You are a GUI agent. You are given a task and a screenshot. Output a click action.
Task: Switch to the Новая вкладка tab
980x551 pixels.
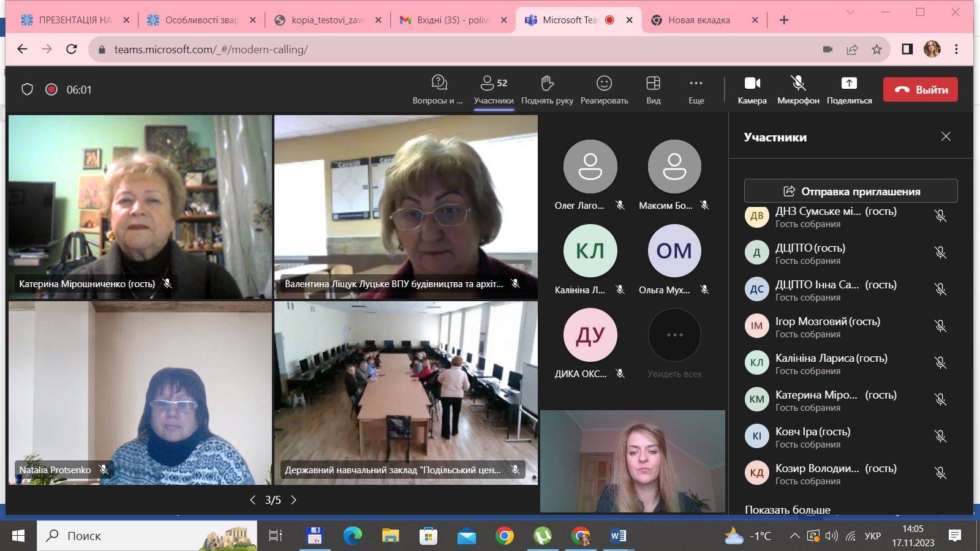tap(699, 20)
